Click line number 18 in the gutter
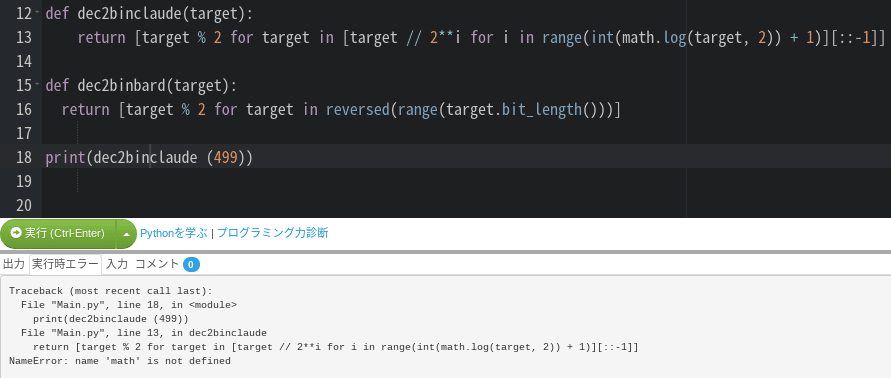Image resolution: width=891 pixels, height=378 pixels. coord(24,157)
